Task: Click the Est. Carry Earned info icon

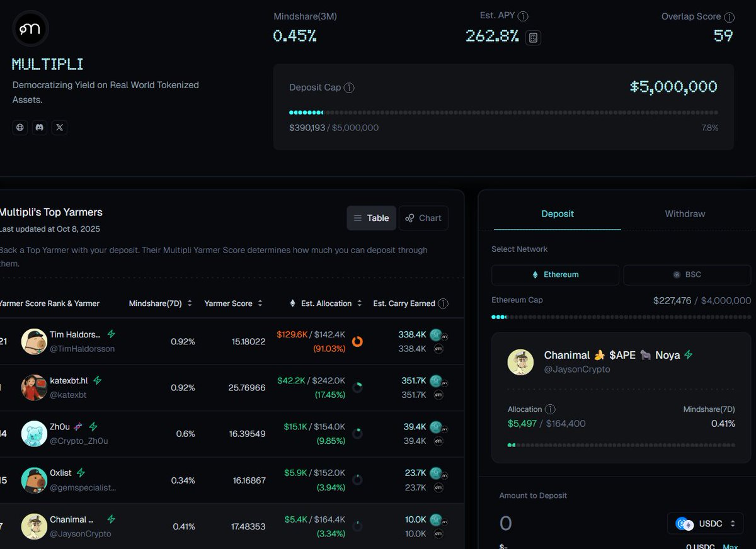Action: pyautogui.click(x=443, y=303)
